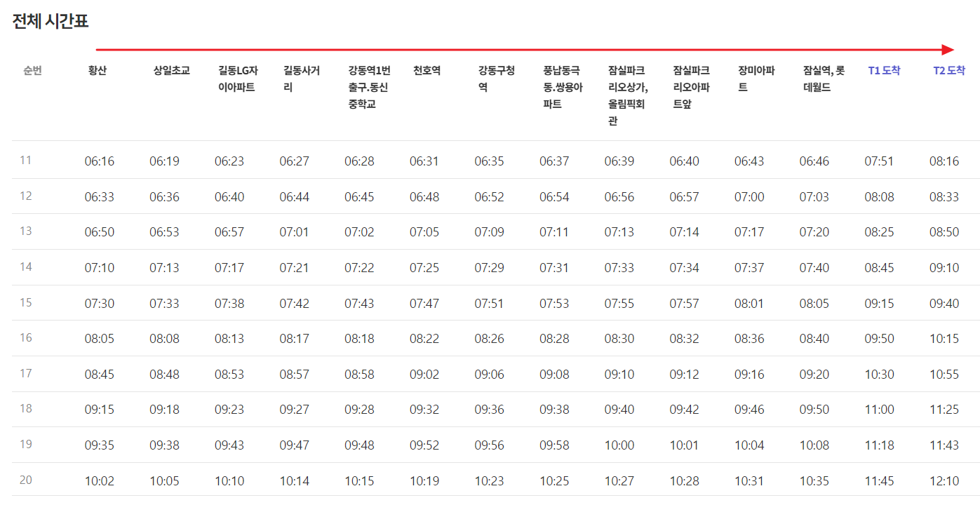Click 08:25 T1 arrival in row 13
Screen dimensions: 980x505
(879, 232)
